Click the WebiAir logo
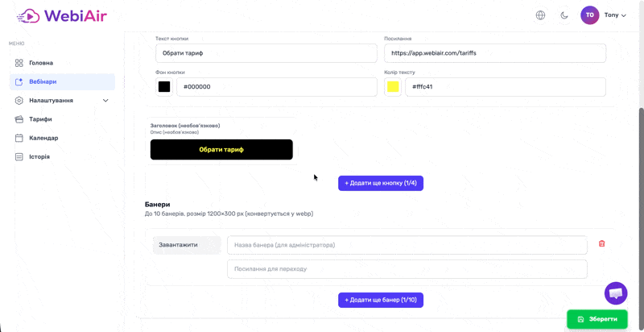This screenshot has height=332, width=644. [x=62, y=16]
